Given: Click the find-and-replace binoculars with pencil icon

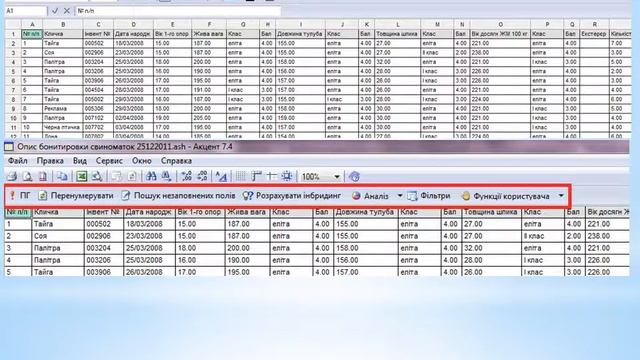Looking at the screenshot, I should click(x=167, y=176).
